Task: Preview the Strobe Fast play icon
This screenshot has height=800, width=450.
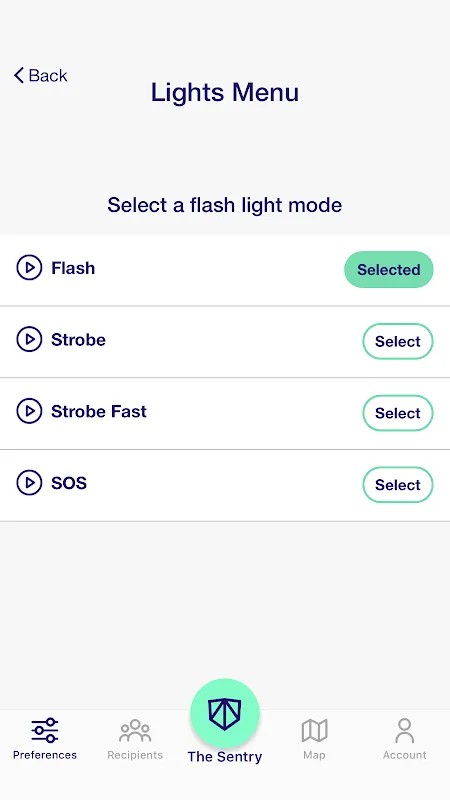Action: [x=29, y=411]
